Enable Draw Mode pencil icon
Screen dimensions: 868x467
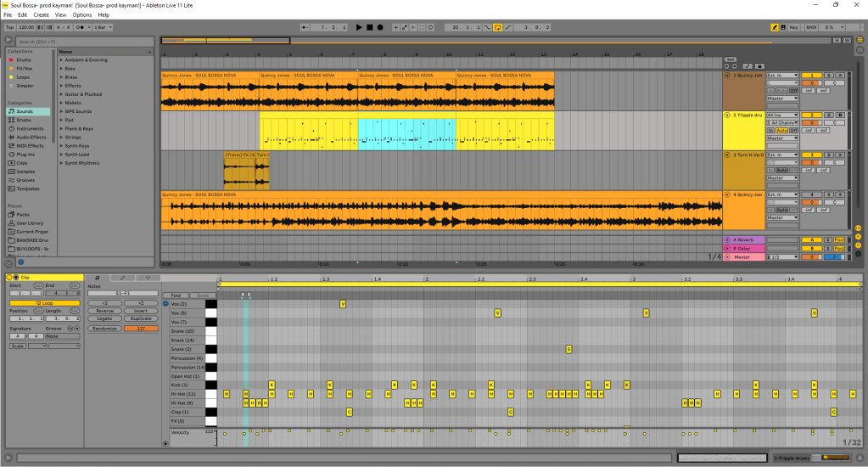tap(776, 27)
